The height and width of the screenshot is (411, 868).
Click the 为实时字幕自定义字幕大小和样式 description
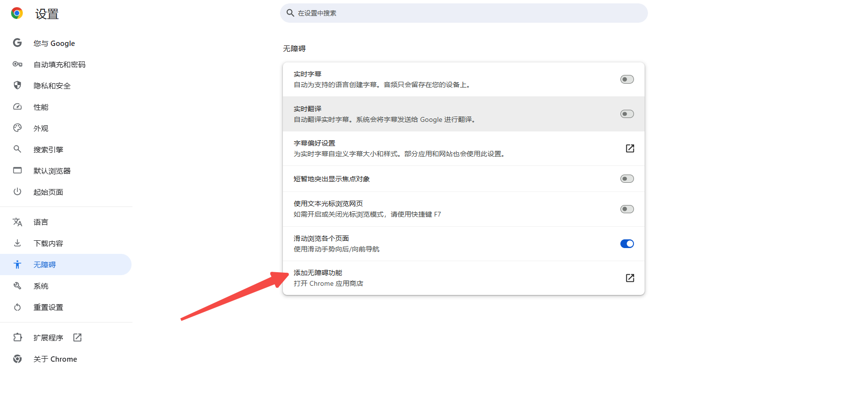point(400,154)
